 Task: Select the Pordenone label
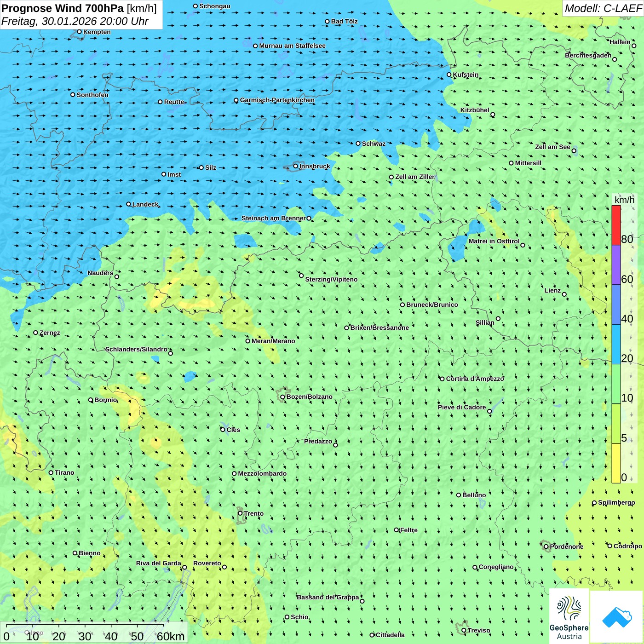[x=567, y=546]
